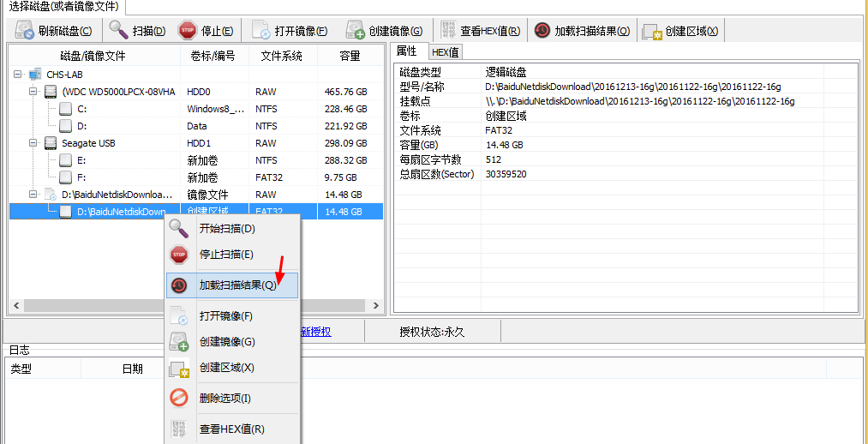The height and width of the screenshot is (444, 868).
Task: Collapse the WDC WD5000LPCX disk node
Action: (33, 92)
